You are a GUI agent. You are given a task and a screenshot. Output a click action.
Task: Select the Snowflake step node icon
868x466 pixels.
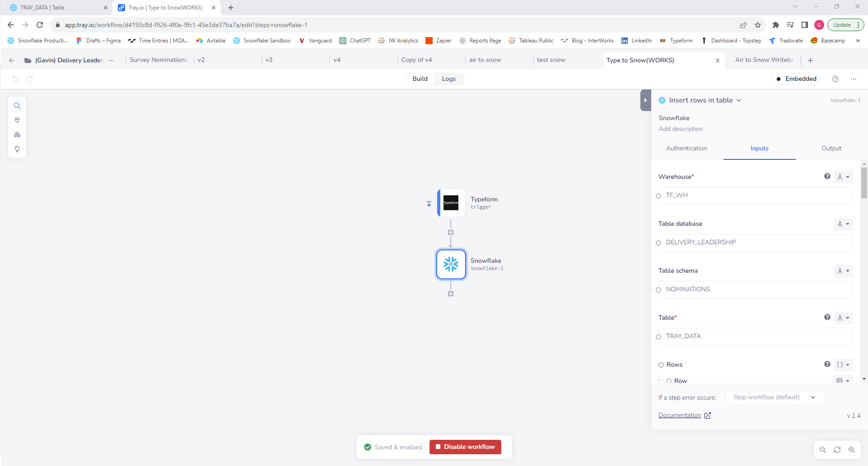pyautogui.click(x=451, y=264)
